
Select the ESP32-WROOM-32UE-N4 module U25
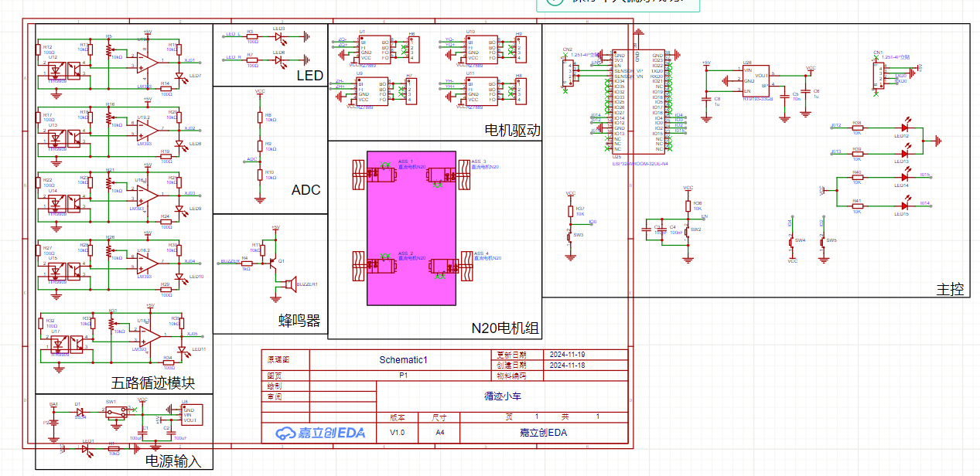coord(638,102)
